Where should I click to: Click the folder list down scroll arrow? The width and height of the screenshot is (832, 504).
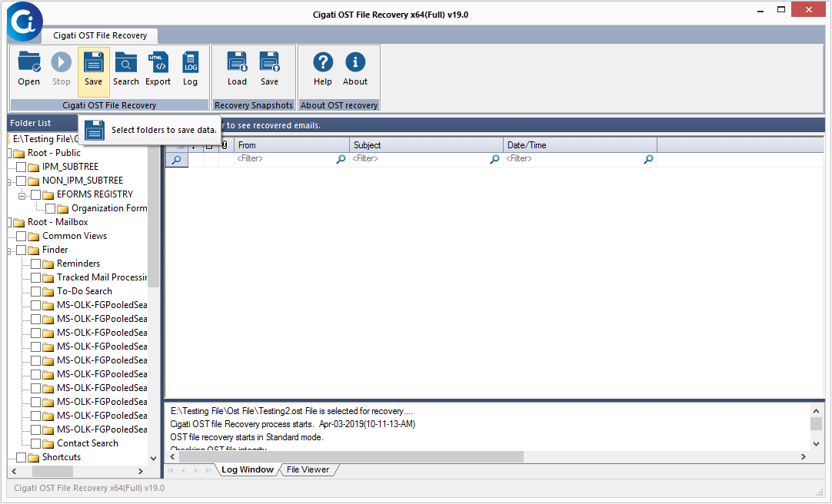click(153, 459)
